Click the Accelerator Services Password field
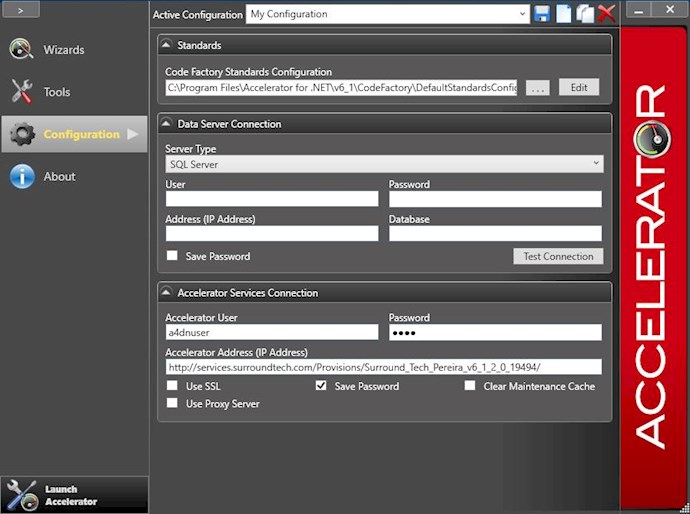690x514 pixels. pos(495,332)
